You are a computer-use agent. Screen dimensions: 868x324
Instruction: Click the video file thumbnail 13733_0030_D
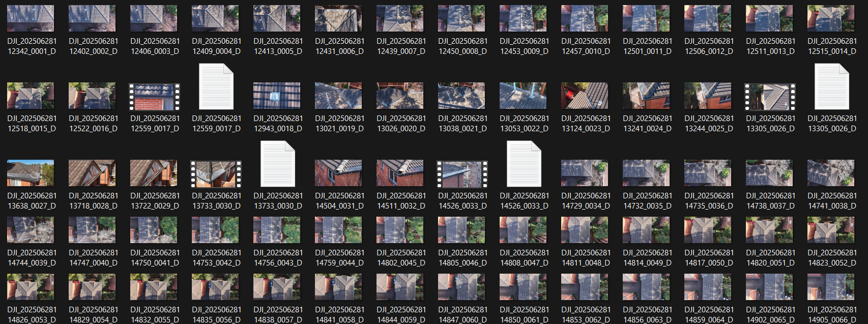(216, 174)
